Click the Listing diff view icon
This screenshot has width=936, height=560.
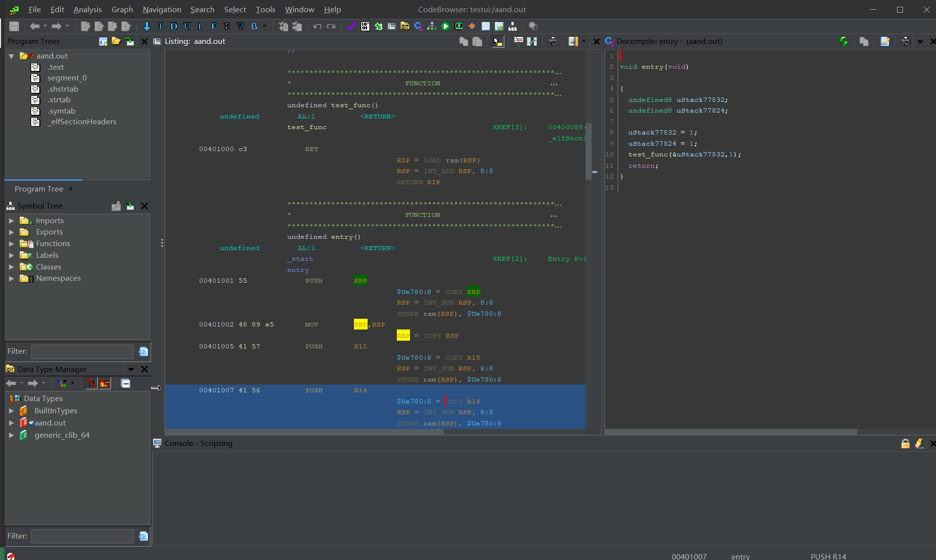532,41
